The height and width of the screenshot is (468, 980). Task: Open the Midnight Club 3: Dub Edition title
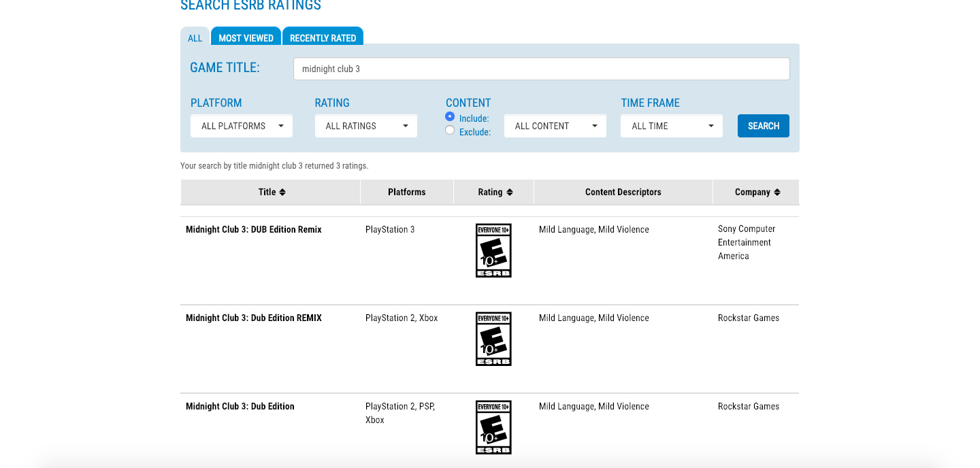click(x=240, y=407)
